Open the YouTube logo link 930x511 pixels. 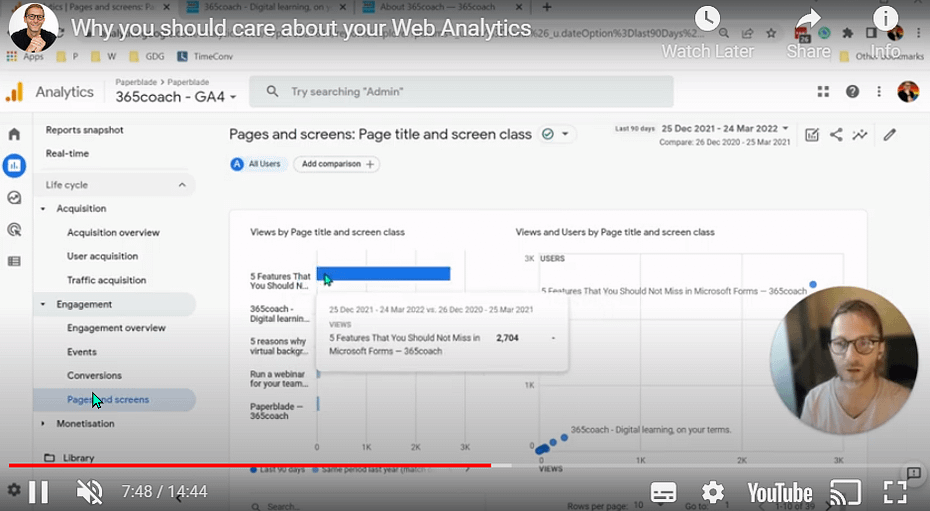click(779, 493)
